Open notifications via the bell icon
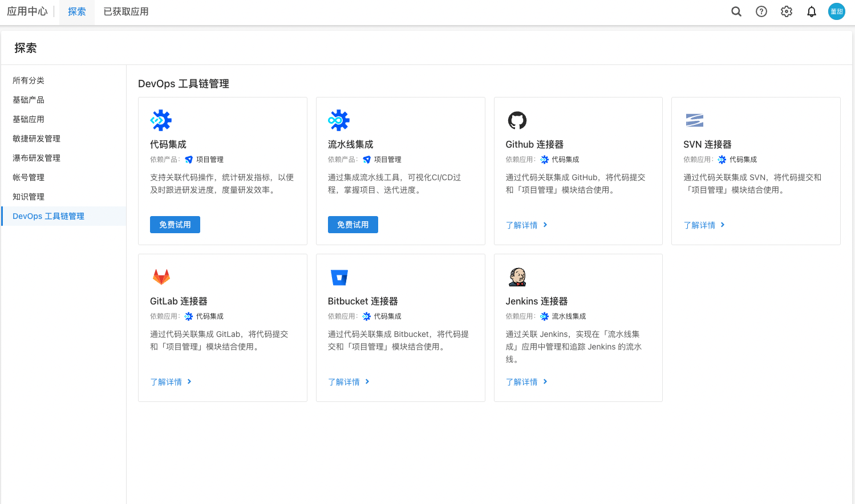 point(811,11)
